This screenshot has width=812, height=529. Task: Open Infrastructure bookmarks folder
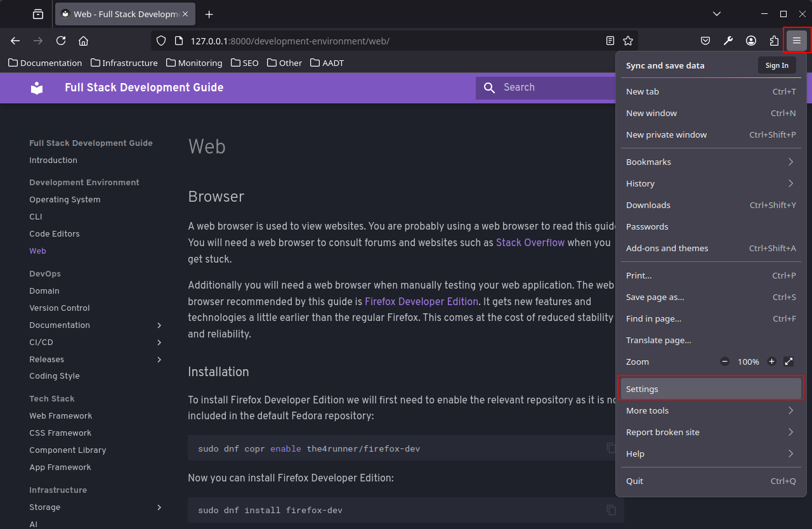pos(124,63)
